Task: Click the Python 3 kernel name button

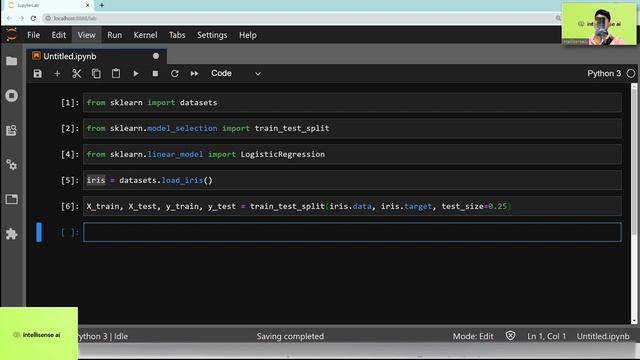Action: click(x=604, y=73)
